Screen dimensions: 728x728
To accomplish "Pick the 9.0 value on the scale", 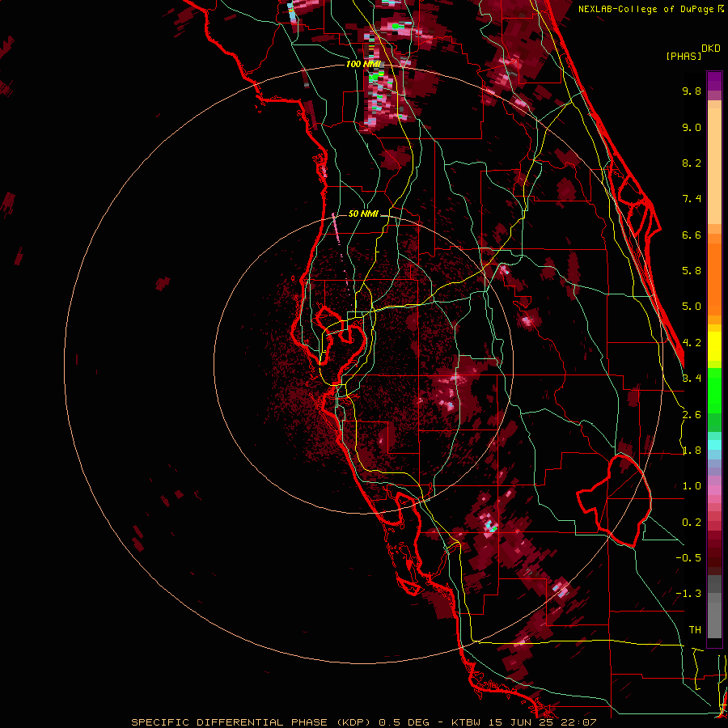I will [692, 127].
